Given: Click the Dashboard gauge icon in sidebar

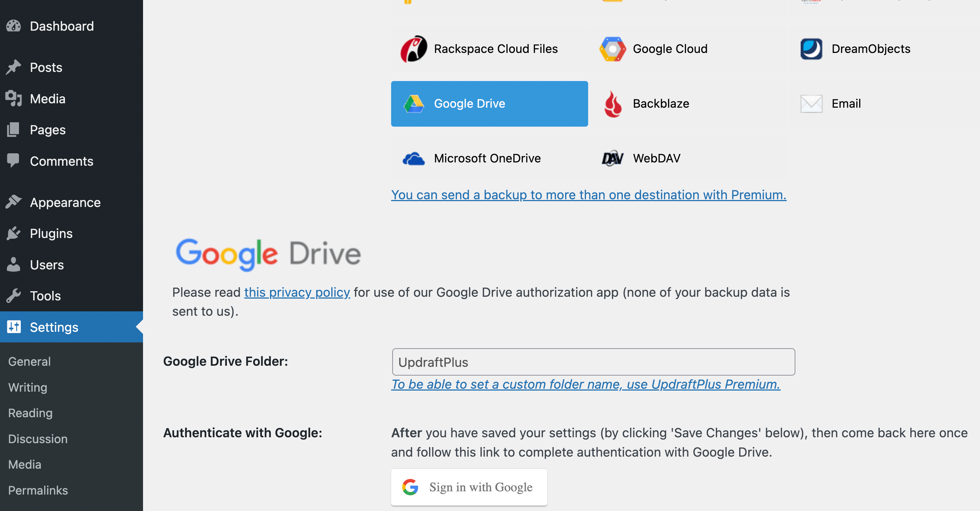Looking at the screenshot, I should (14, 26).
